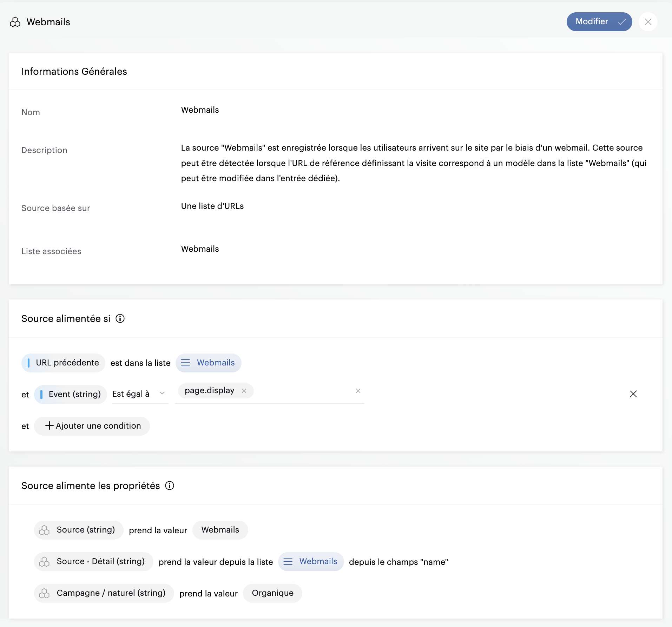Click the Organique value chip
Image resolution: width=672 pixels, height=627 pixels.
click(272, 593)
